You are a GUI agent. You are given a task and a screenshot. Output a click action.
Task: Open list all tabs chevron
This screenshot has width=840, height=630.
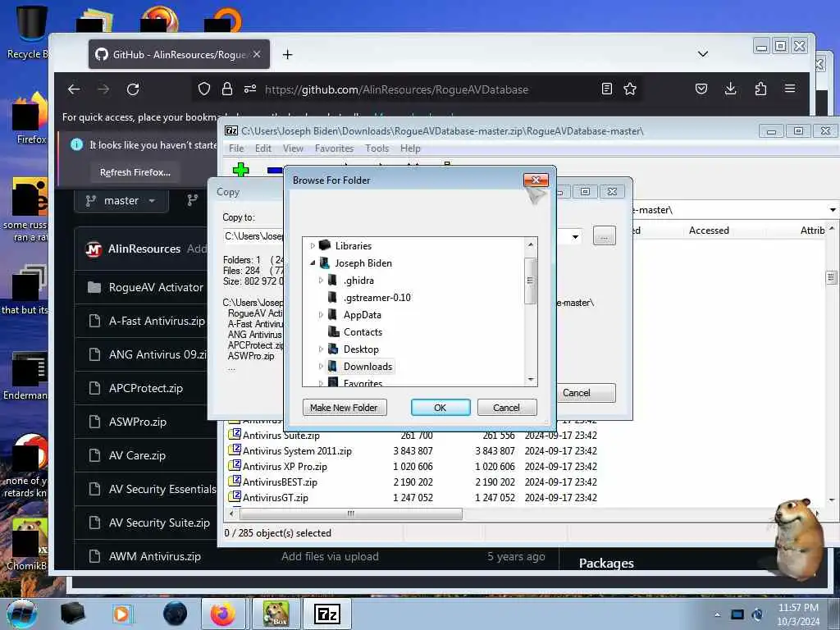tap(703, 54)
